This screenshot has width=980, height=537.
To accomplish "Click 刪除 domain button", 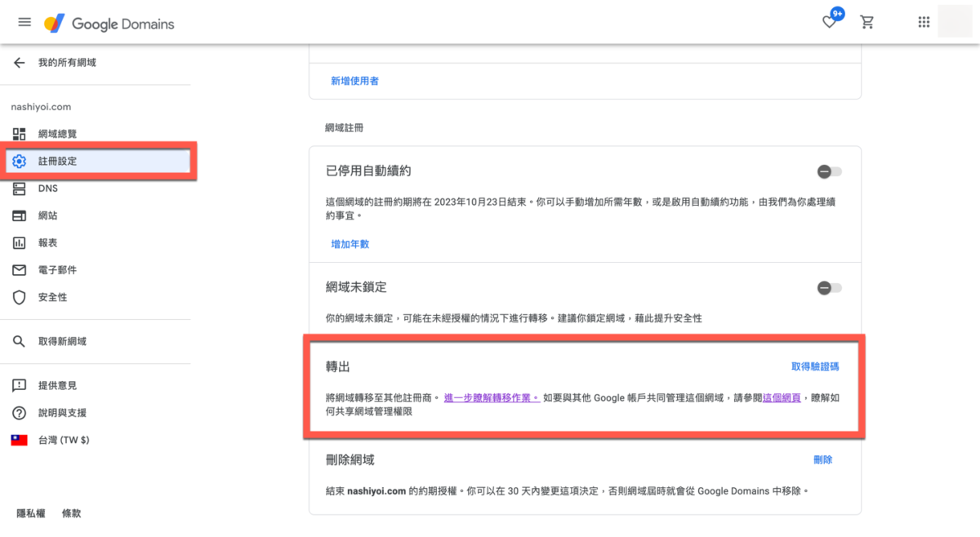I will (823, 459).
